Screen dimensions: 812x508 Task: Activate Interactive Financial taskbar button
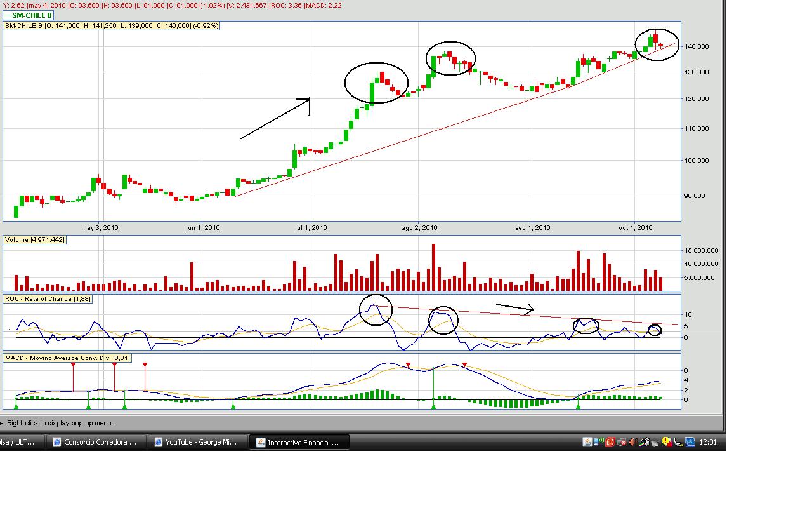299,442
